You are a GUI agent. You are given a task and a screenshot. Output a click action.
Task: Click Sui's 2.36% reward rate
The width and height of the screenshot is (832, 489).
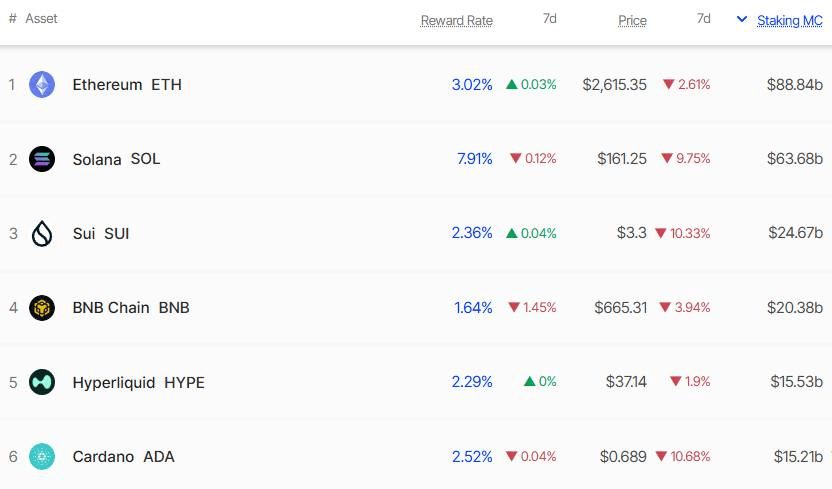[472, 233]
